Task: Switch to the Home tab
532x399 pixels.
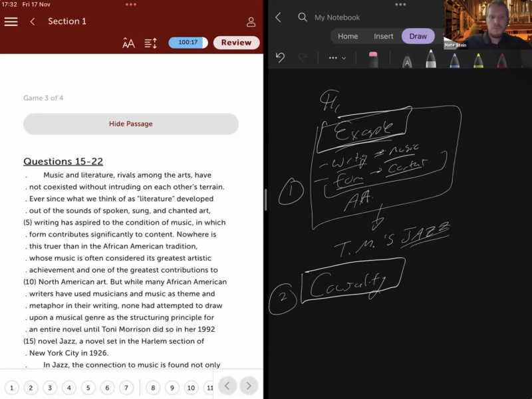Action: pyautogui.click(x=348, y=37)
